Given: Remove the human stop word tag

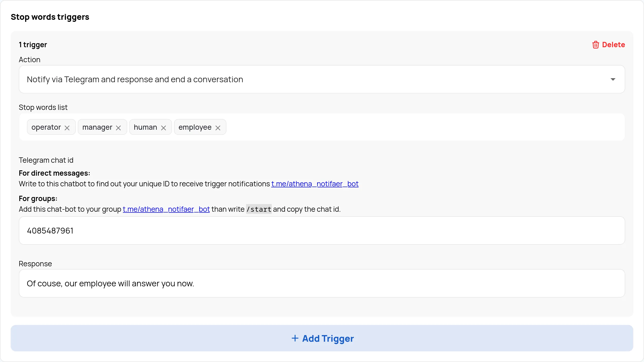Looking at the screenshot, I should [x=164, y=128].
